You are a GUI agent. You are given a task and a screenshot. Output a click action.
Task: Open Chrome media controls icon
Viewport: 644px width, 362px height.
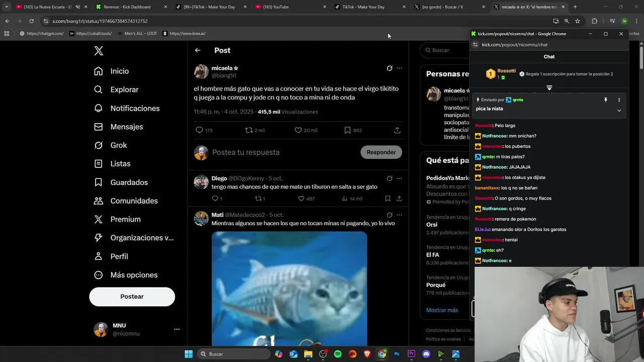612,21
